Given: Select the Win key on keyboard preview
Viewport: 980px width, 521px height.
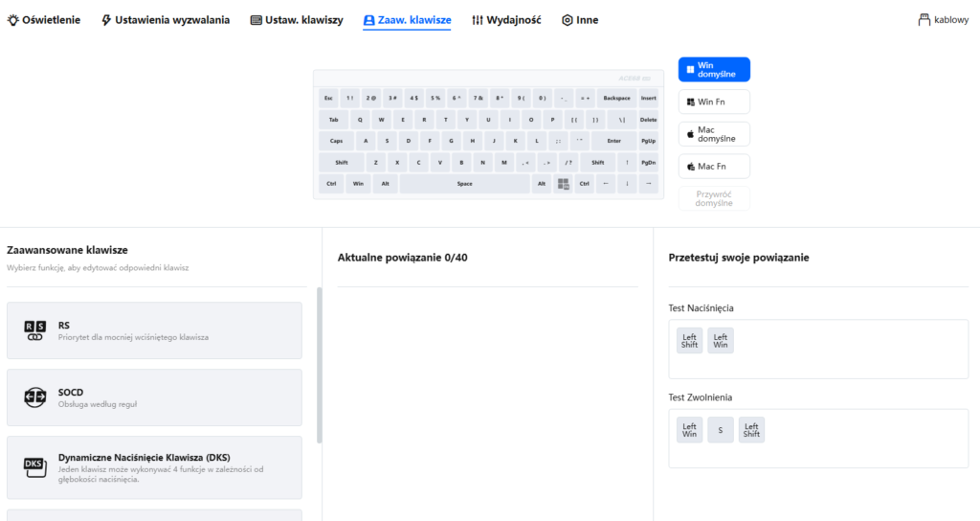Looking at the screenshot, I should tap(358, 184).
